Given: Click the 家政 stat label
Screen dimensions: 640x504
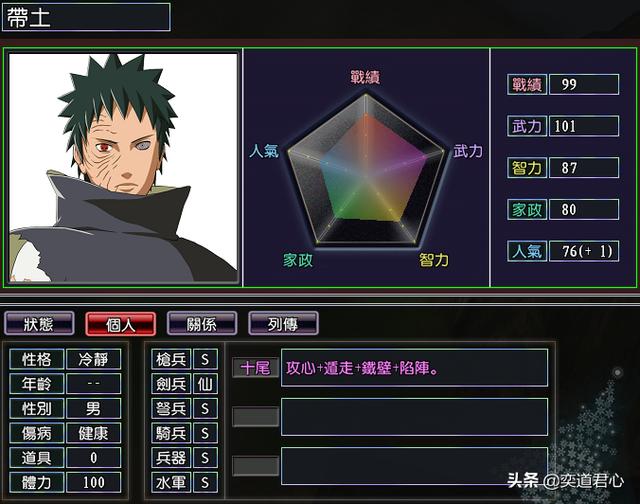Looking at the screenshot, I should pyautogui.click(x=527, y=209).
